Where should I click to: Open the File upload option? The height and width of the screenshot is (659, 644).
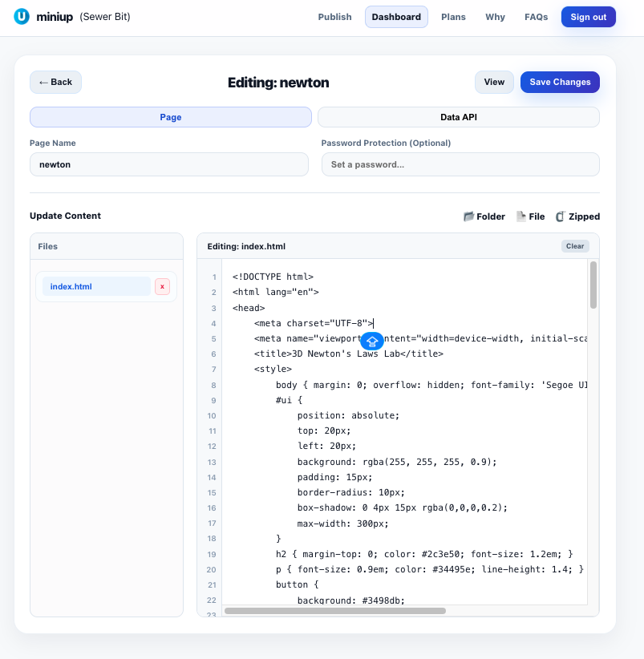(x=529, y=216)
